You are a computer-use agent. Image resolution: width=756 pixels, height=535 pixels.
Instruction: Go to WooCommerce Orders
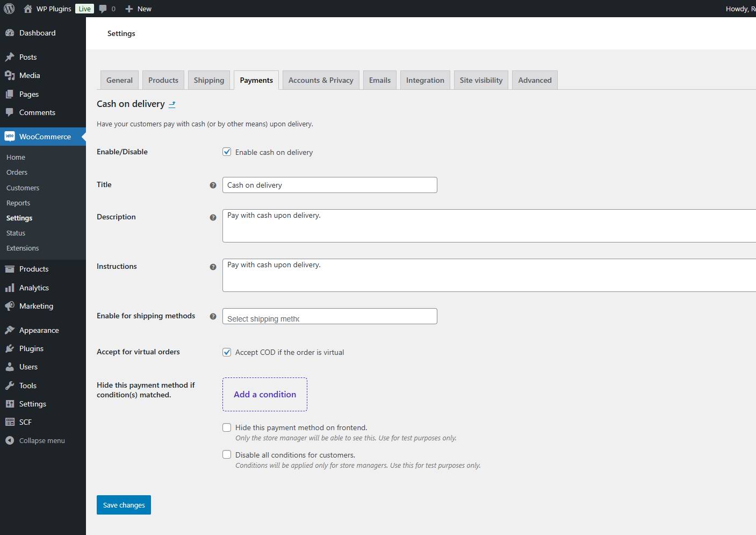tap(17, 172)
